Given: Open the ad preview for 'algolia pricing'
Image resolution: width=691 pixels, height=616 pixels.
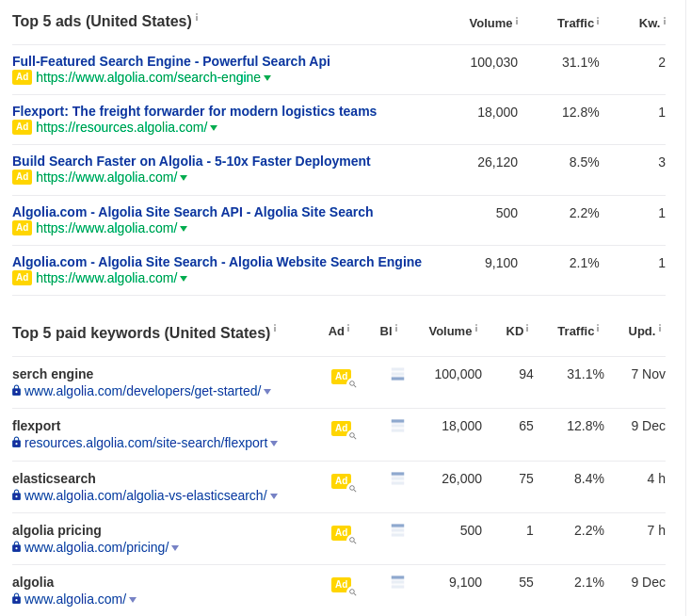Looking at the screenshot, I should click(x=343, y=533).
